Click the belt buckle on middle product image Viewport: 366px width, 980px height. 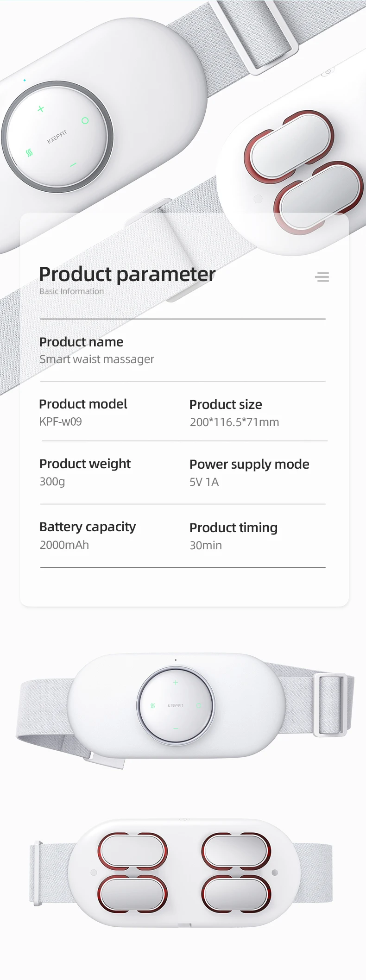point(330,704)
